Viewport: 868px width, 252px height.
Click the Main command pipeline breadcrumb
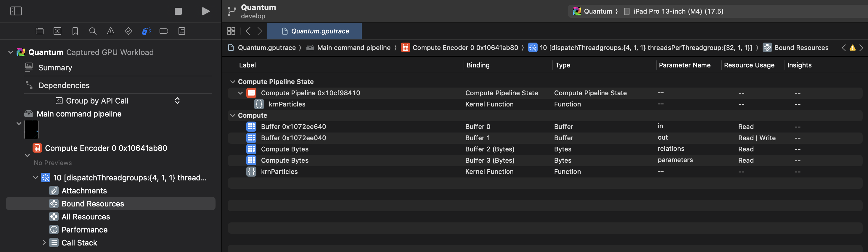[353, 48]
